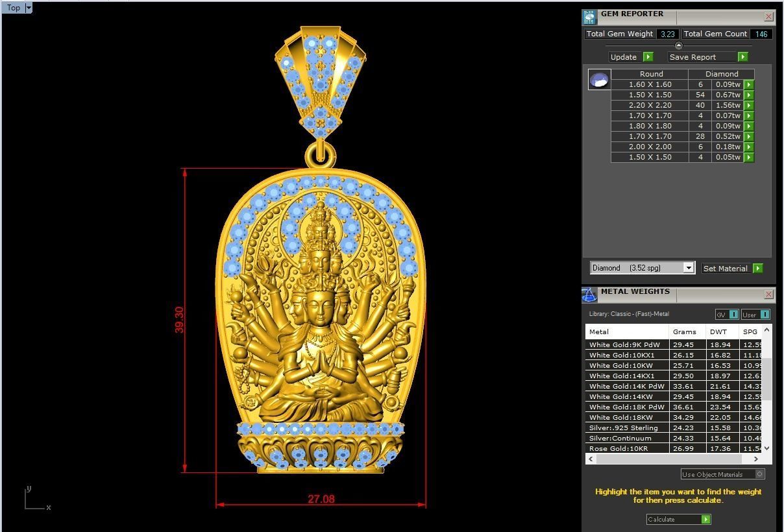Screen dimensions: 784x532
Task: Select the Rose Gold:10KR row
Action: point(674,448)
